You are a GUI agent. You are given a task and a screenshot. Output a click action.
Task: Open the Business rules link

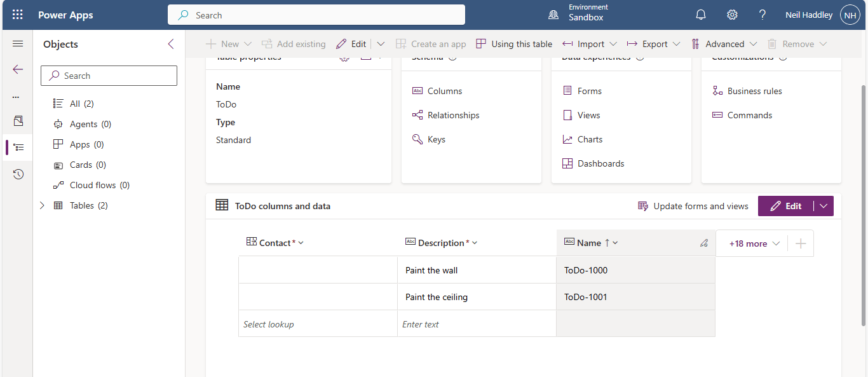754,91
